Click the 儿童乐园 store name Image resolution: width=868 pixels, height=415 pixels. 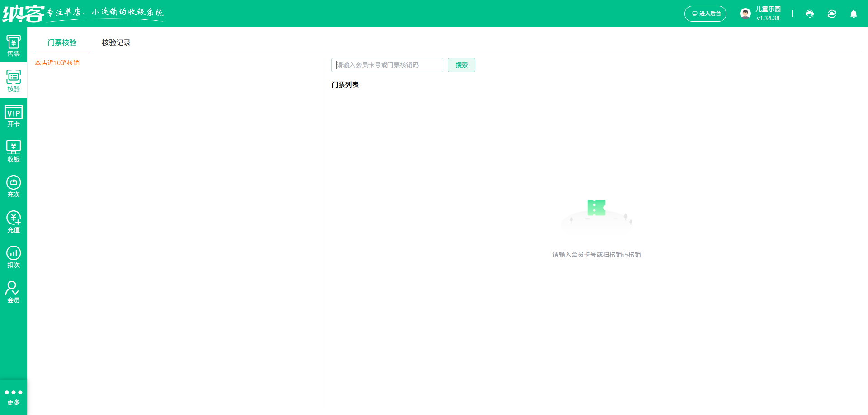(x=768, y=9)
